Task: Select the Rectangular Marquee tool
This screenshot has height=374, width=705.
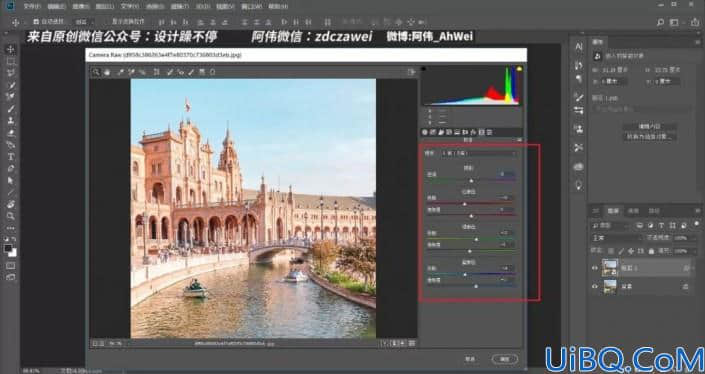Action: [x=11, y=61]
